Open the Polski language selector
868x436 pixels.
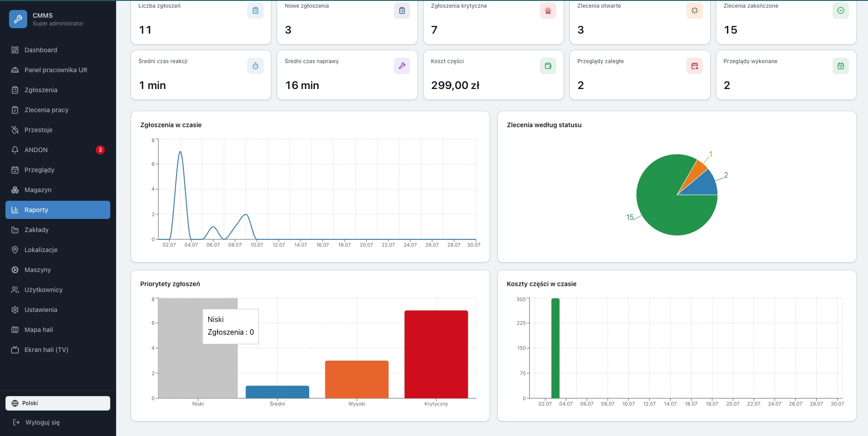coord(58,403)
